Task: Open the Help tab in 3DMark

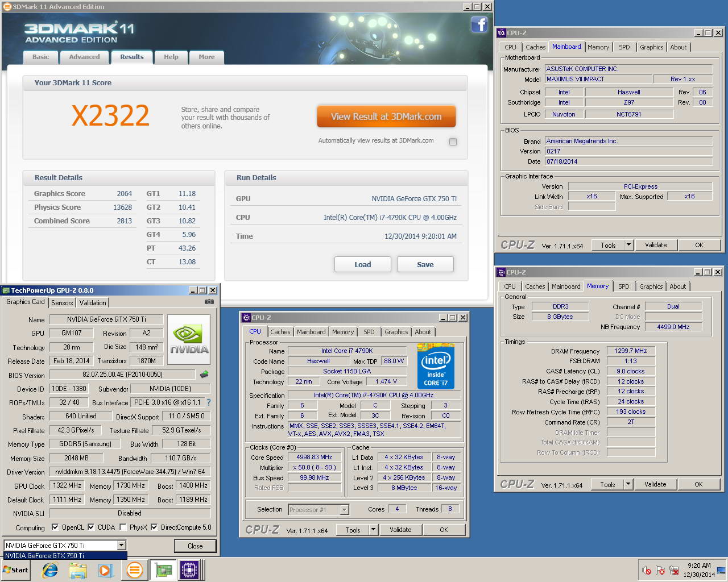Action: 171,57
